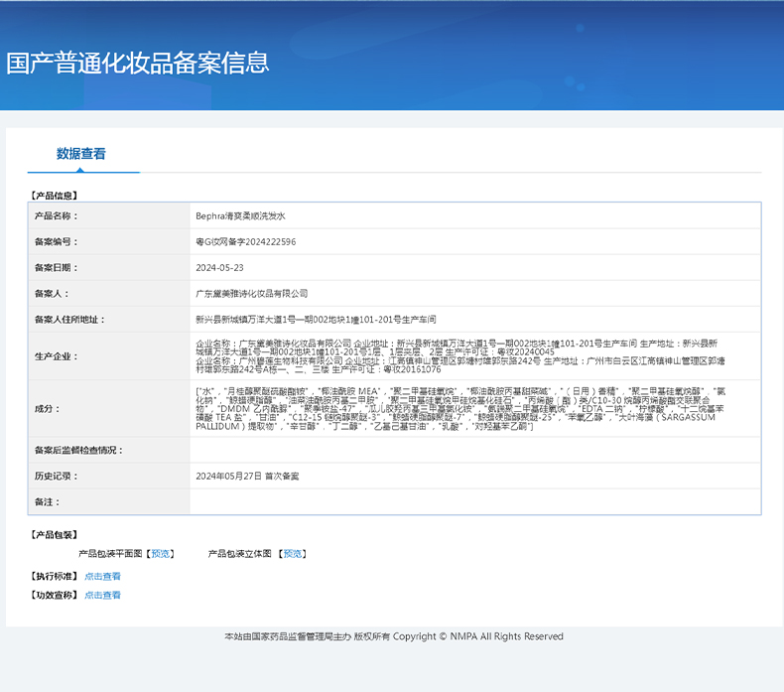Open 点击查看 link beside 执行标准
The width and height of the screenshot is (784, 692).
[102, 576]
